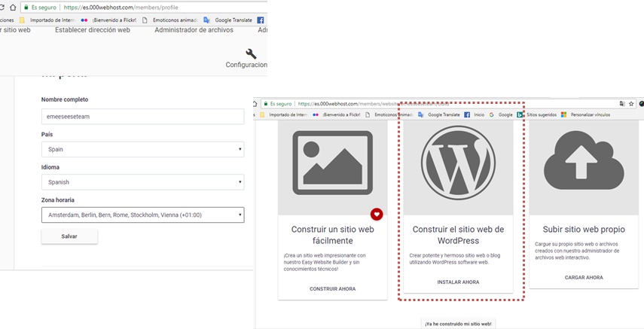Open Facebook Inicio bookmark
644x329 pixels.
click(475, 115)
